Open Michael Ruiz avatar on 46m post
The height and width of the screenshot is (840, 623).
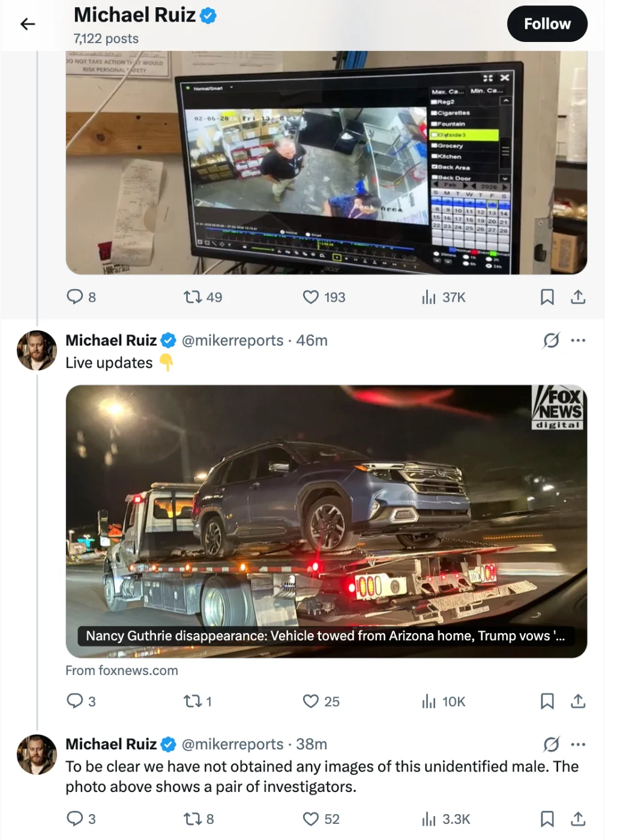37,350
